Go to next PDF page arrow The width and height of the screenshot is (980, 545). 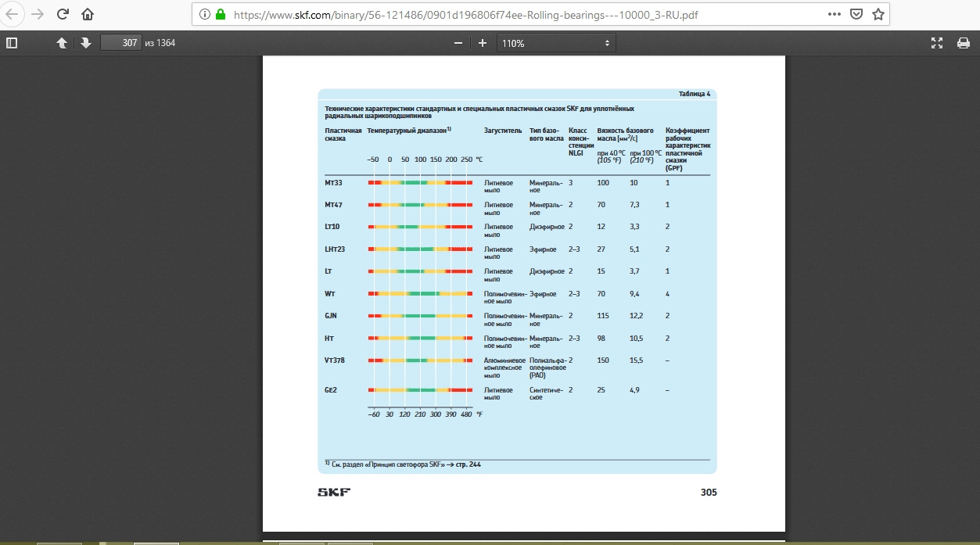[x=85, y=43]
